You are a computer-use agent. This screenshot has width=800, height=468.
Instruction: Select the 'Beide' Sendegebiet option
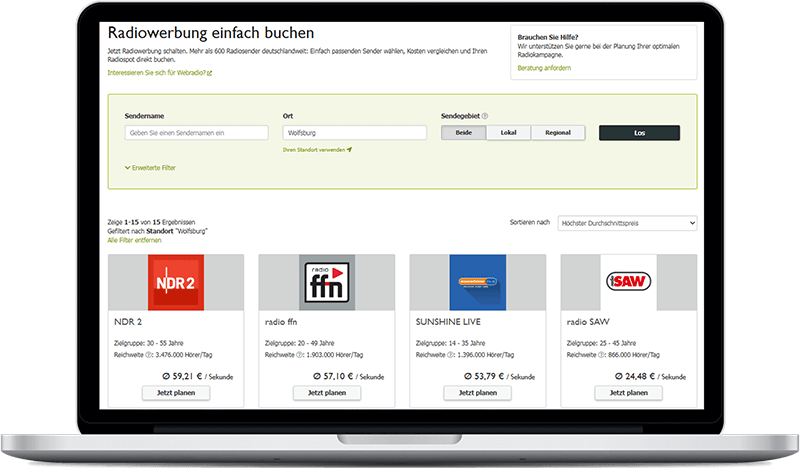464,133
